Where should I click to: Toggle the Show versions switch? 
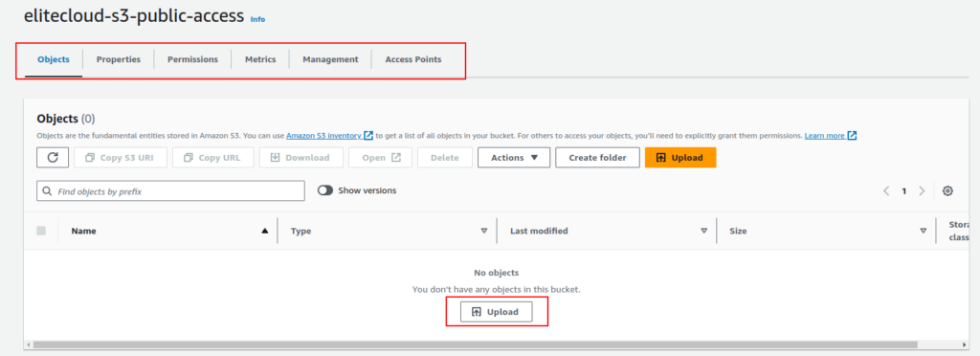coord(325,190)
